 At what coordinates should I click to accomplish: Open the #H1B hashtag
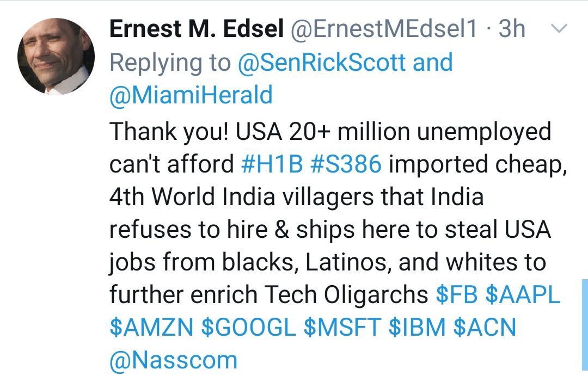click(x=271, y=164)
